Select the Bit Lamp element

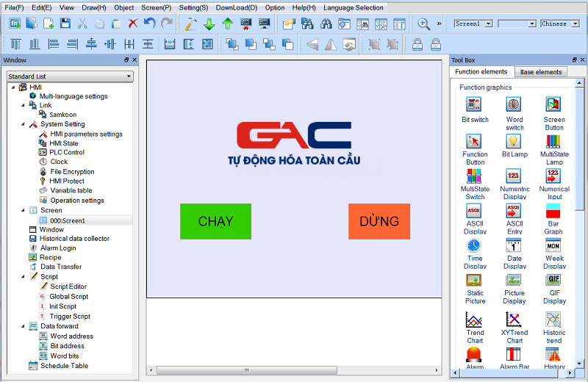point(514,145)
